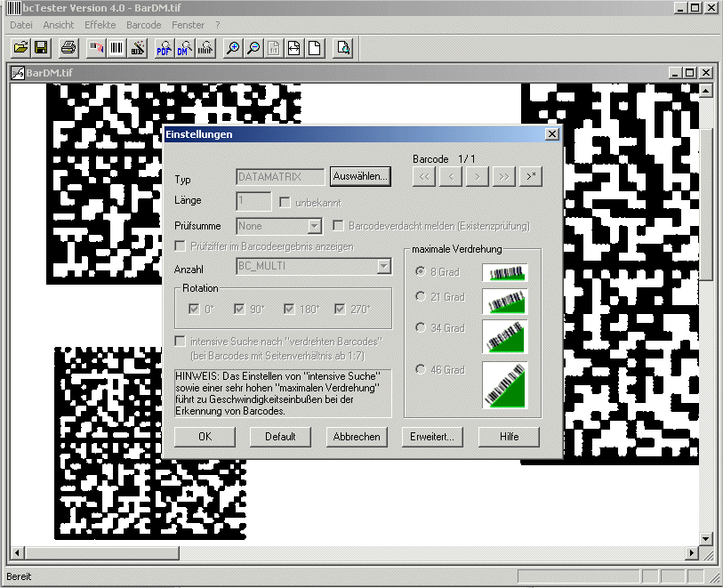Viewport: 723px width, 588px height.
Task: Click the 8 Grad rotation illustration
Action: point(505,272)
